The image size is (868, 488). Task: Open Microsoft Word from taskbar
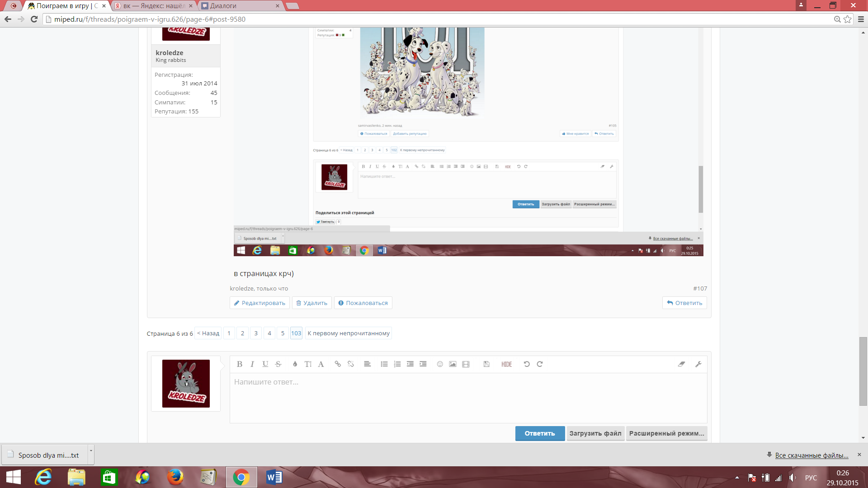[274, 477]
